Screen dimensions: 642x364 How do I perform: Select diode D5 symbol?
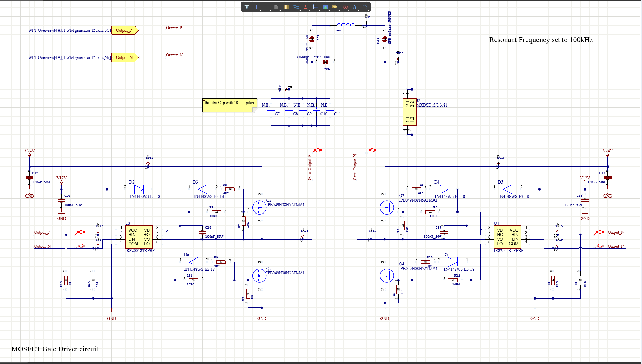tap(507, 189)
